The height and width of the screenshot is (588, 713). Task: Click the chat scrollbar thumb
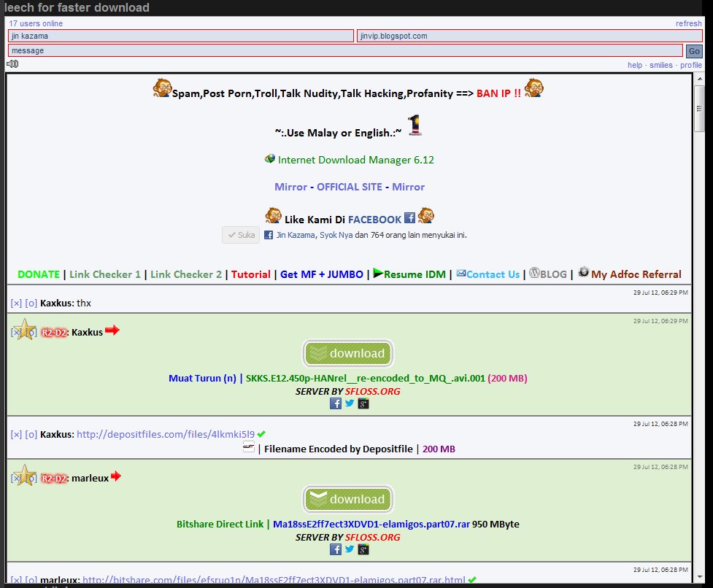click(x=699, y=109)
